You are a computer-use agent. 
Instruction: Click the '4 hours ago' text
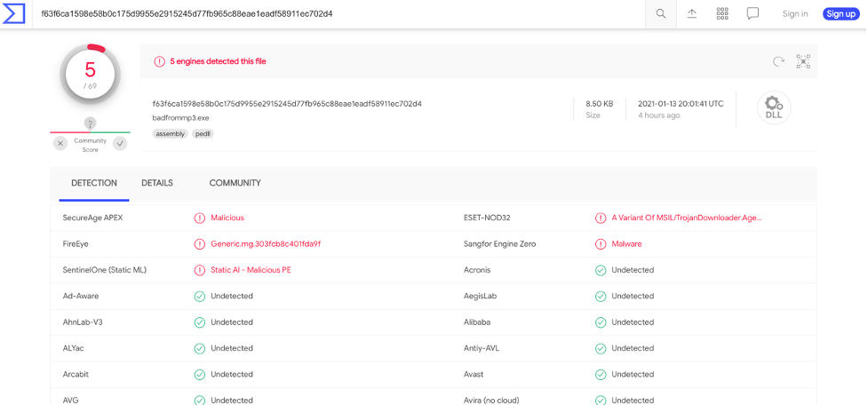(658, 115)
